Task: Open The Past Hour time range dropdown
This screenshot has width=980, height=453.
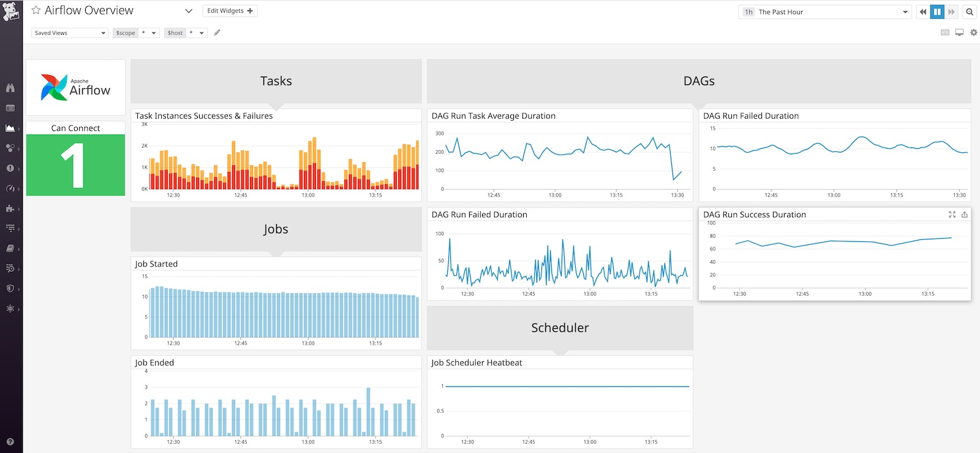Action: 824,12
